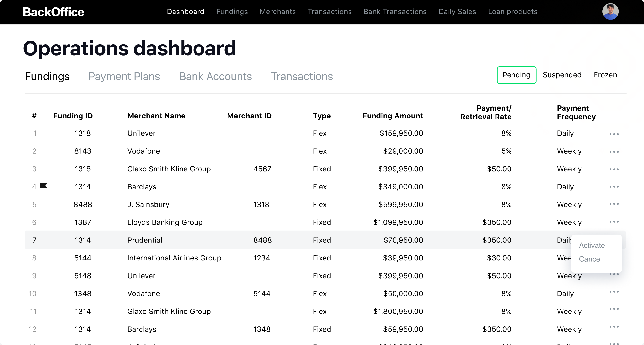Click funding amount $159,950.00
The height and width of the screenshot is (345, 644).
[401, 133]
